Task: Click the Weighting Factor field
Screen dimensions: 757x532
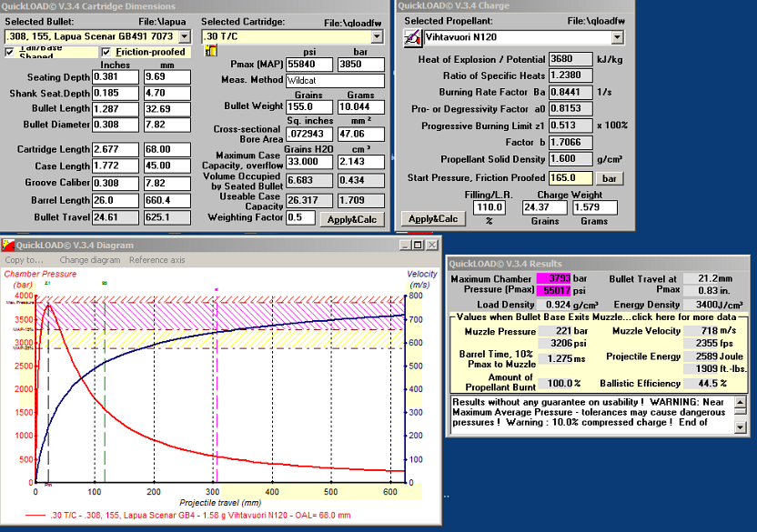Action: [x=301, y=217]
